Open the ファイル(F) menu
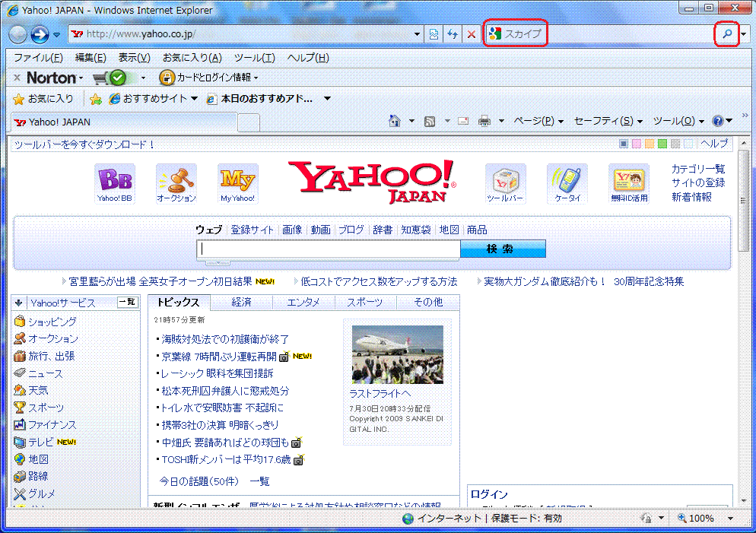The image size is (756, 533). [x=38, y=58]
